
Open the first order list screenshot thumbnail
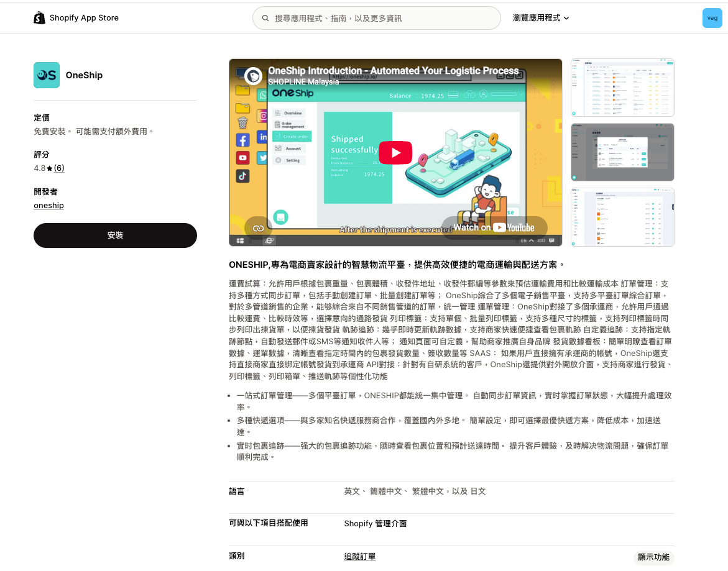point(622,88)
